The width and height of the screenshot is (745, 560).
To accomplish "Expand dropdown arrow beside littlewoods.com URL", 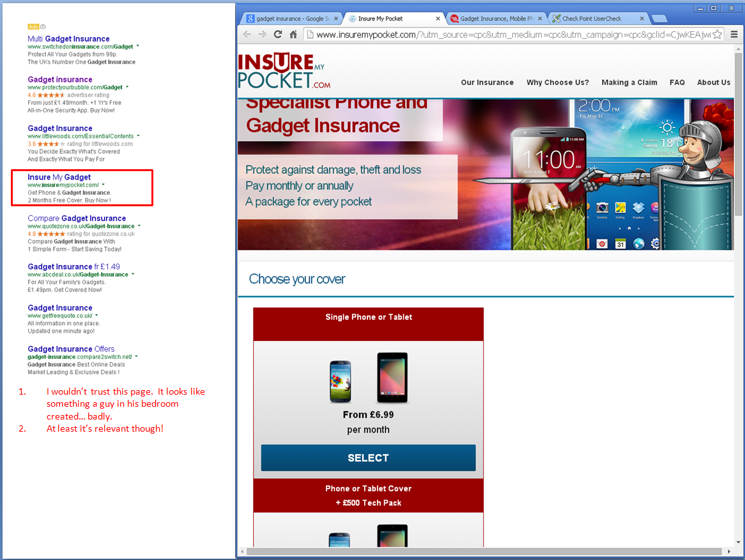I will tap(138, 136).
